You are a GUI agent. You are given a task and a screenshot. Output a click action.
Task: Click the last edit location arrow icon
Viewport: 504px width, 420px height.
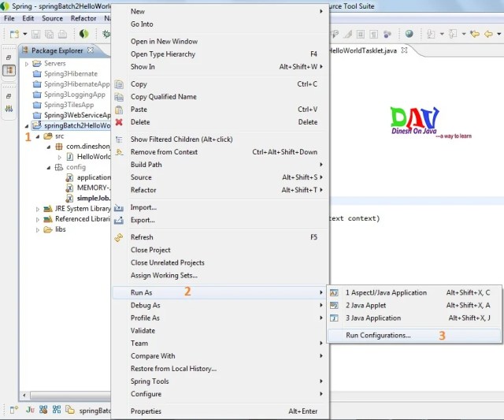pyautogui.click(x=475, y=33)
